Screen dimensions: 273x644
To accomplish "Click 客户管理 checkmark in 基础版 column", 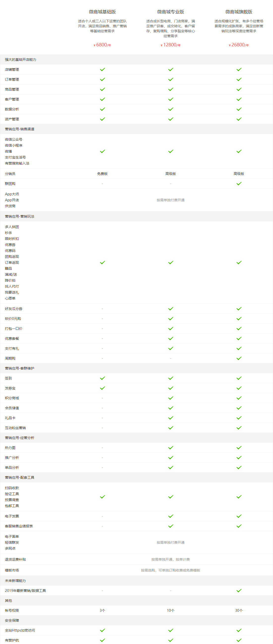I will [x=102, y=99].
